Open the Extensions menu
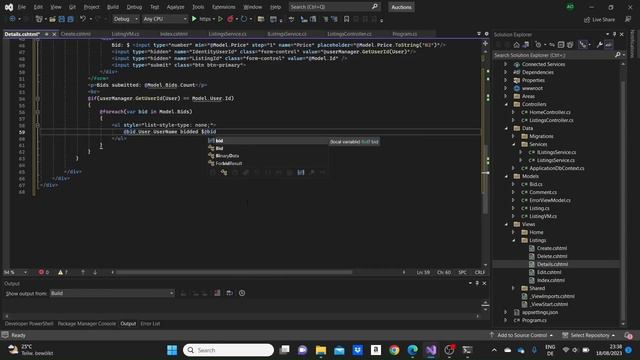This screenshot has width=640, height=360. [223, 7]
